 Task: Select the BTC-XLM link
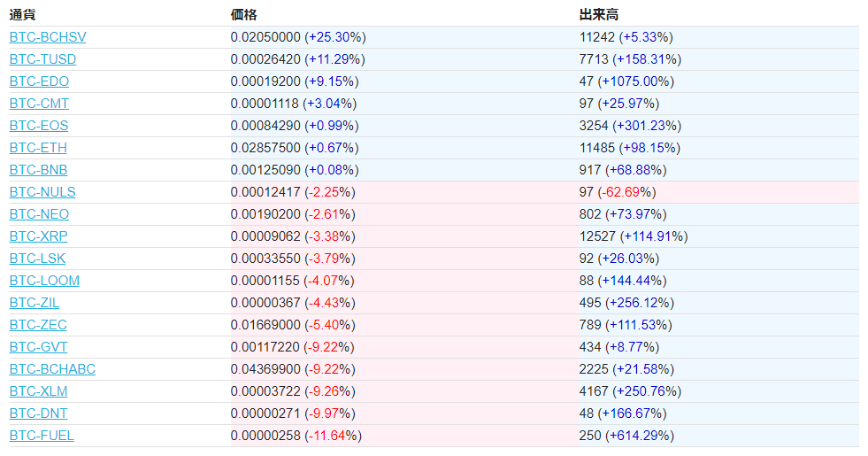tap(38, 391)
